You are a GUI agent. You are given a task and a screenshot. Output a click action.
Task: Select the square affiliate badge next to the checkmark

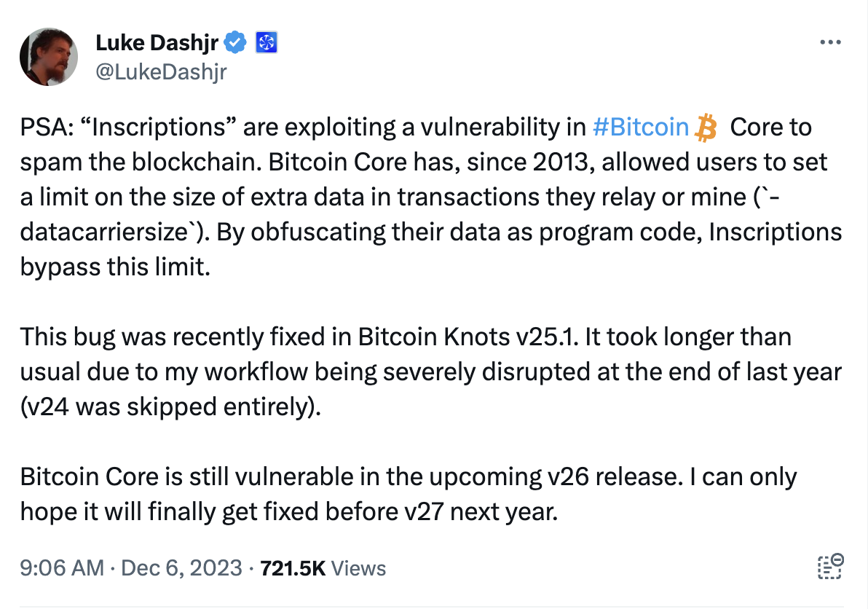point(268,42)
